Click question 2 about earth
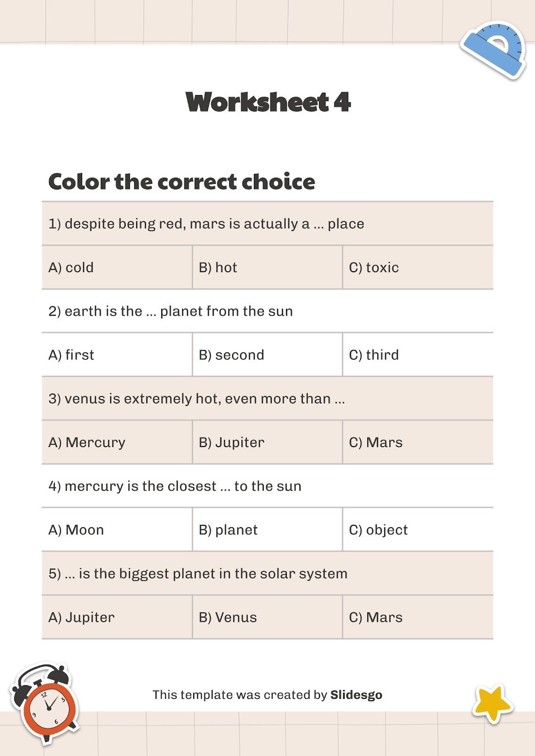Screen dimensions: 535x756 171,311
